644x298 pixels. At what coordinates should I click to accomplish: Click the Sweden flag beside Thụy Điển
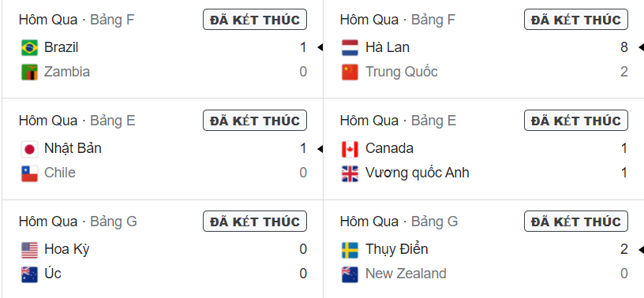click(350, 250)
